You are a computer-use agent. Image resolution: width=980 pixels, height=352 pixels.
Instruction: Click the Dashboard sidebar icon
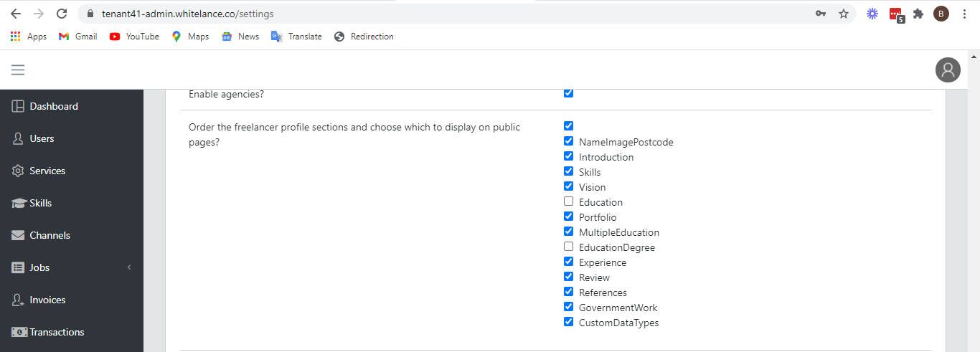tap(18, 106)
